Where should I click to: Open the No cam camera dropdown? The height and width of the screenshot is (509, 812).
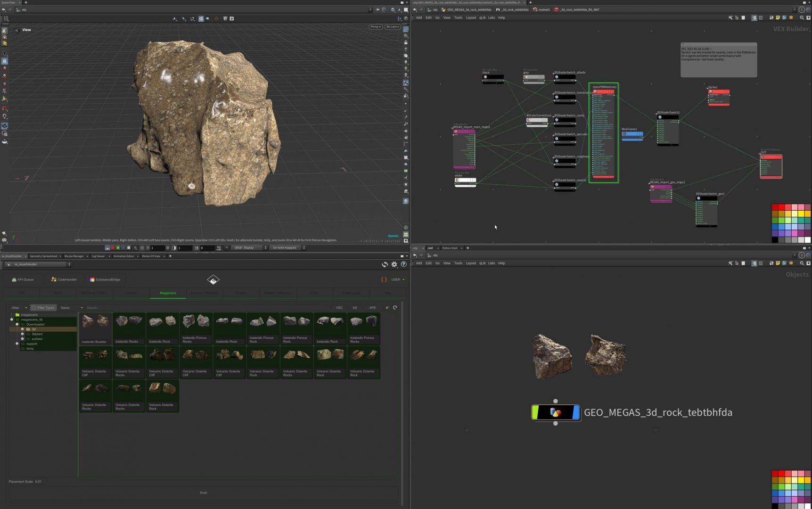point(392,27)
